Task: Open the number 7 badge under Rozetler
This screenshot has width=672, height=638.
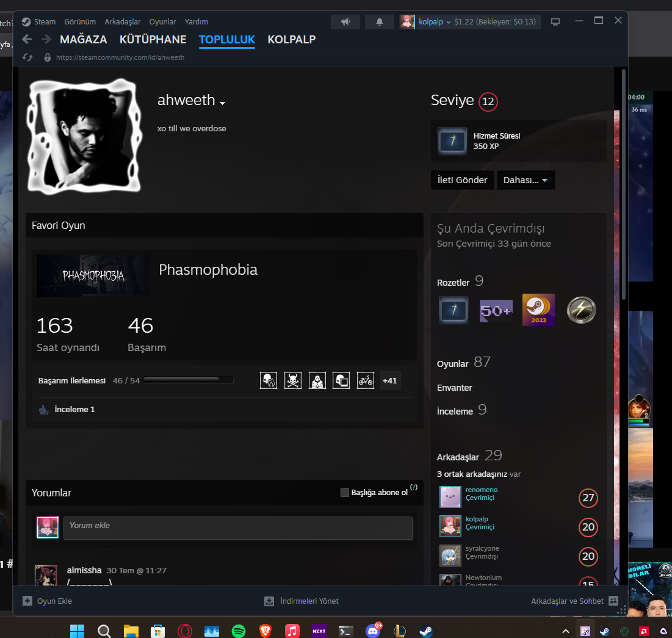Action: pos(453,310)
